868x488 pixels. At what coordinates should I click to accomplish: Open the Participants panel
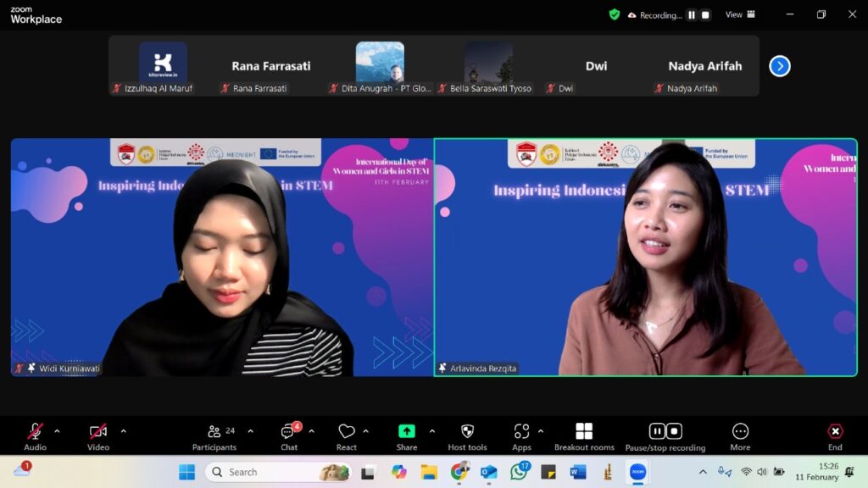coord(214,436)
